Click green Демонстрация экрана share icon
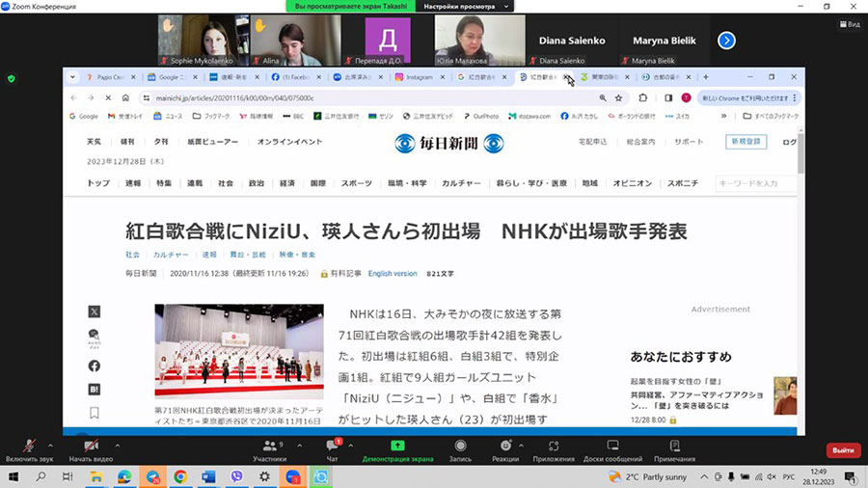This screenshot has width=868, height=488. point(396,446)
